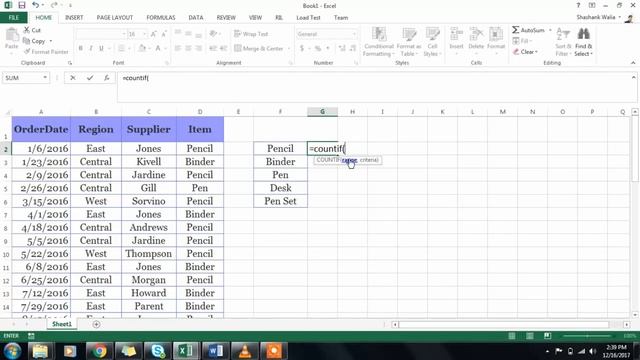640x360 pixels.
Task: Click in the formula bar text
Action: [136, 78]
